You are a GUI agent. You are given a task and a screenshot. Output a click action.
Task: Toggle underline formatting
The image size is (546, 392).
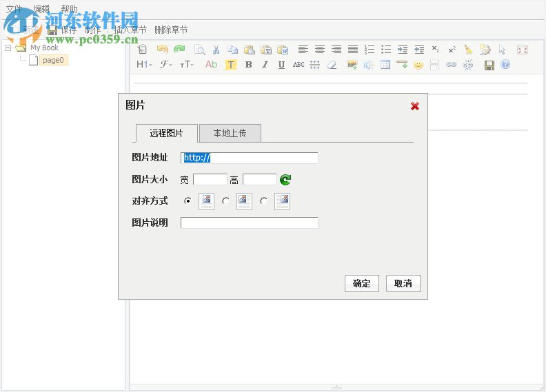(x=281, y=65)
